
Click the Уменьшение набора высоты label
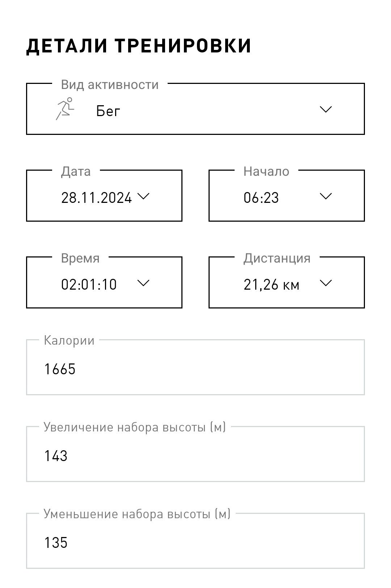point(137,514)
